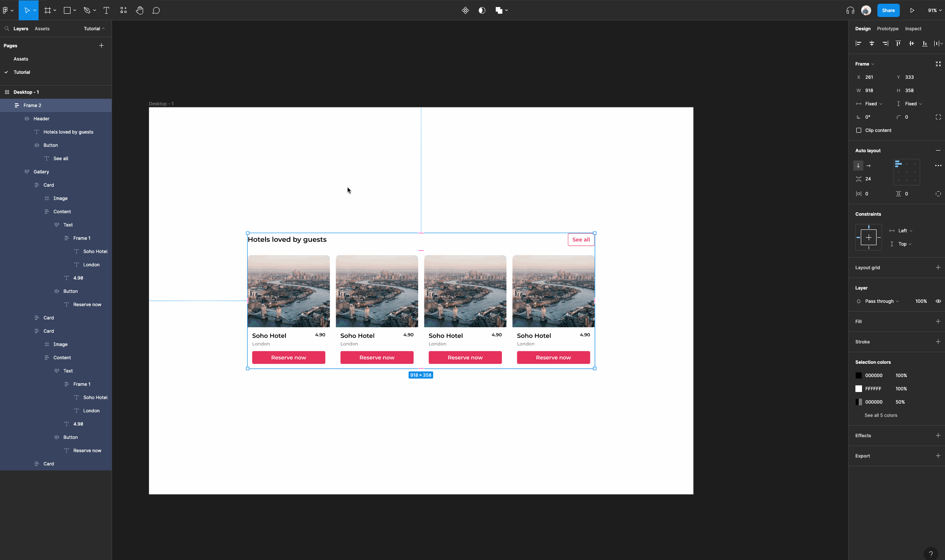
Task: Switch to the Design tab
Action: coord(863,29)
